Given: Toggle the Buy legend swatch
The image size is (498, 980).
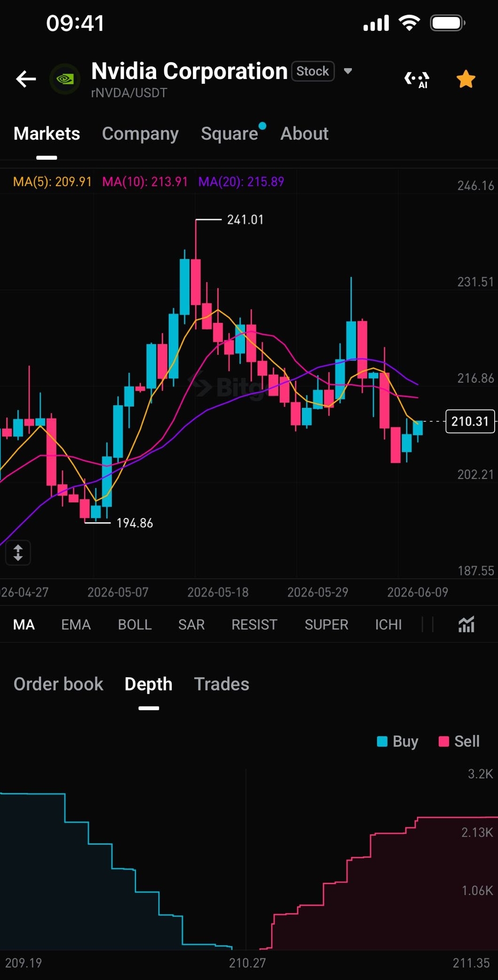Looking at the screenshot, I should (x=382, y=741).
